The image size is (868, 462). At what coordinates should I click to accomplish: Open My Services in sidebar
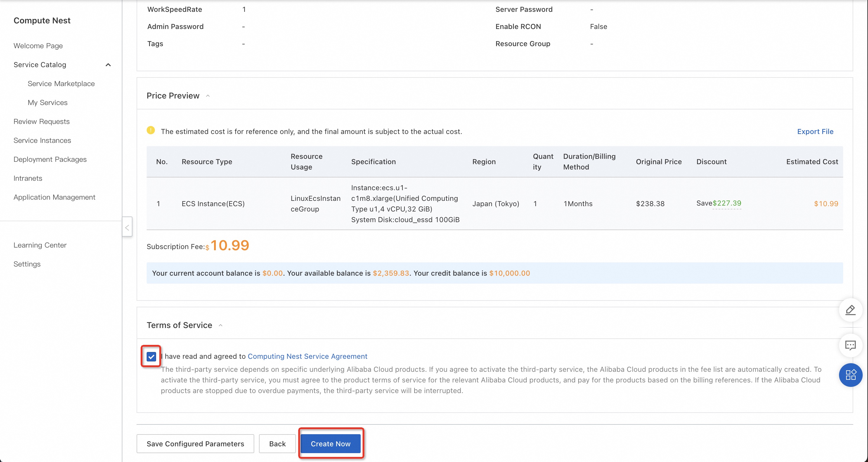[48, 103]
